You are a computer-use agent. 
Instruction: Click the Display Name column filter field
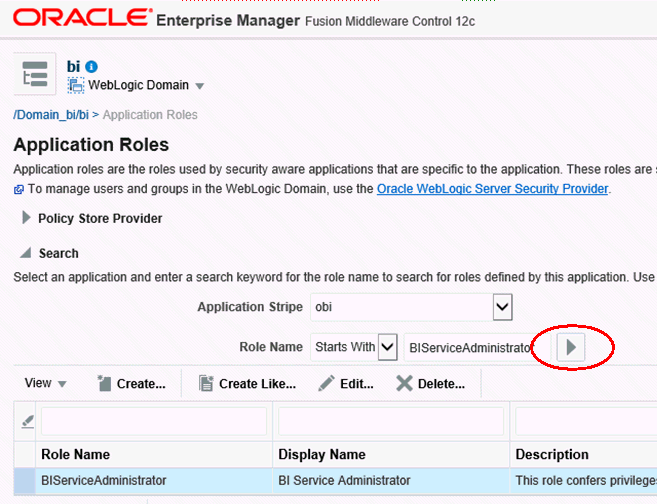(x=391, y=421)
